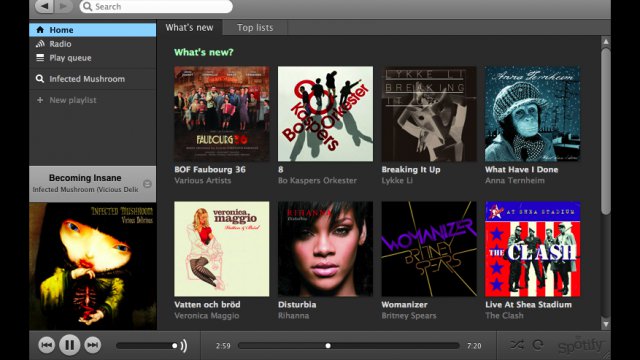Click the Search input field
This screenshot has height=360, width=640.
pos(156,7)
